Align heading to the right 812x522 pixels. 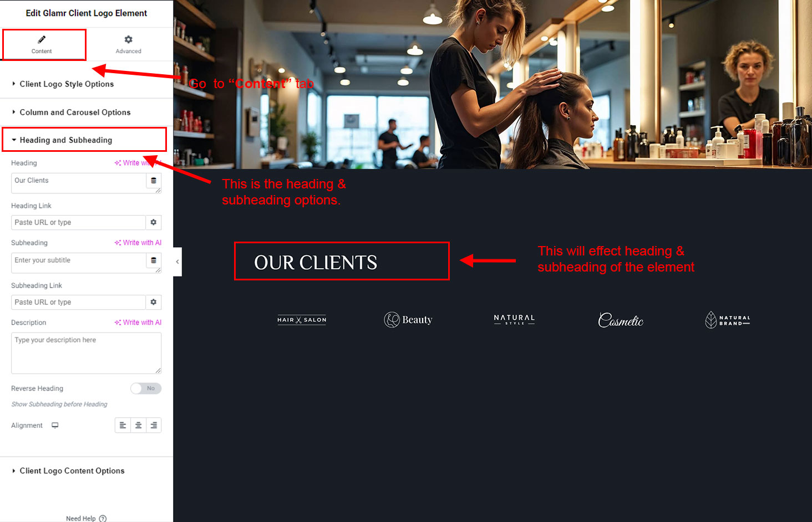click(154, 425)
